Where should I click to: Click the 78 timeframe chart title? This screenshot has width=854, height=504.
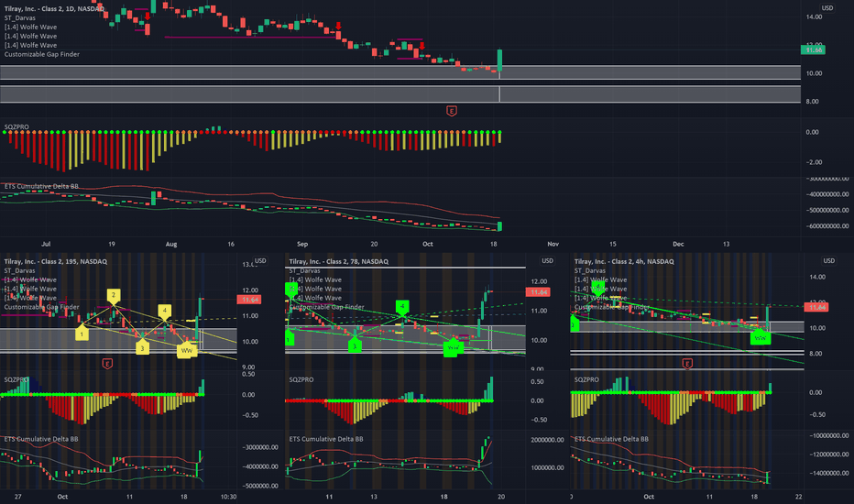[339, 261]
